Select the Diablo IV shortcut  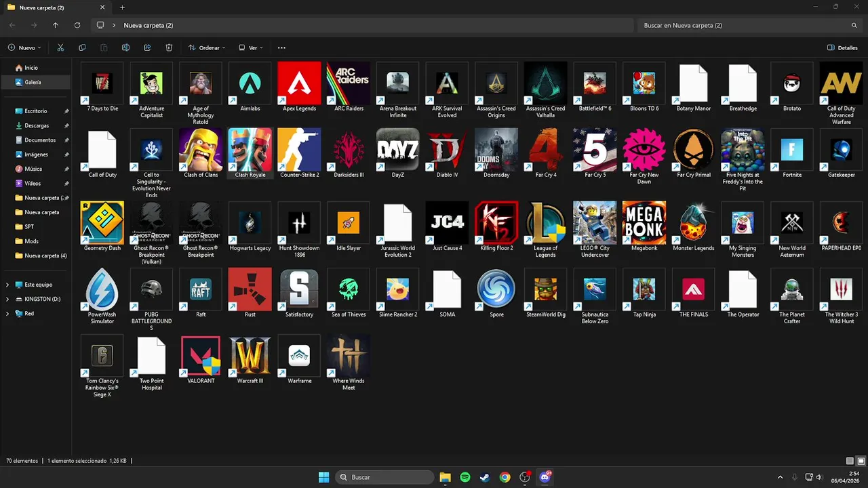click(x=447, y=154)
